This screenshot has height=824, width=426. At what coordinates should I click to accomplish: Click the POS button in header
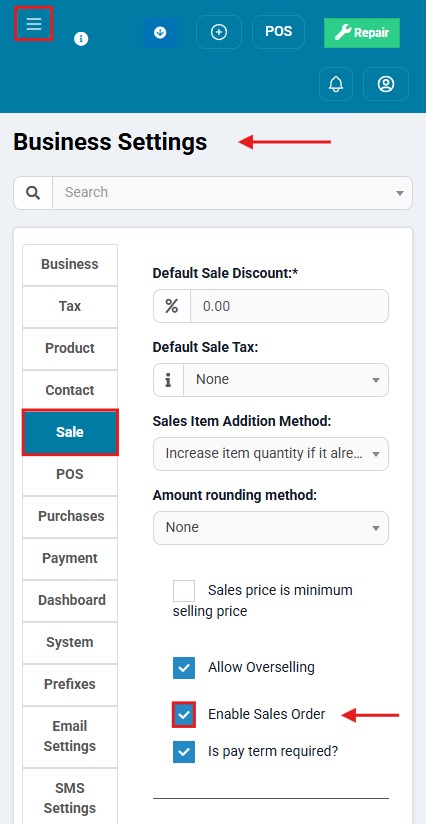(278, 32)
